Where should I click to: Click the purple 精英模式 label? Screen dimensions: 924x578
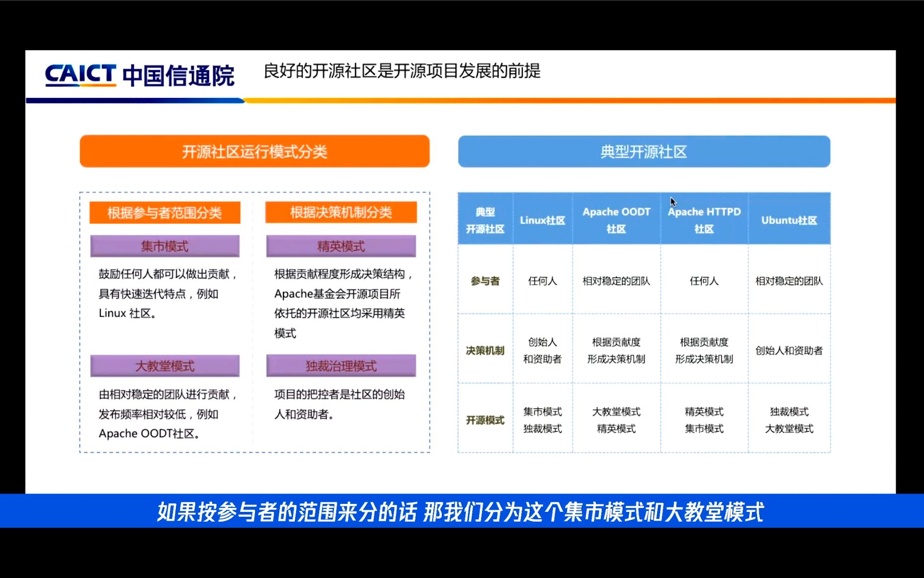[x=341, y=246]
